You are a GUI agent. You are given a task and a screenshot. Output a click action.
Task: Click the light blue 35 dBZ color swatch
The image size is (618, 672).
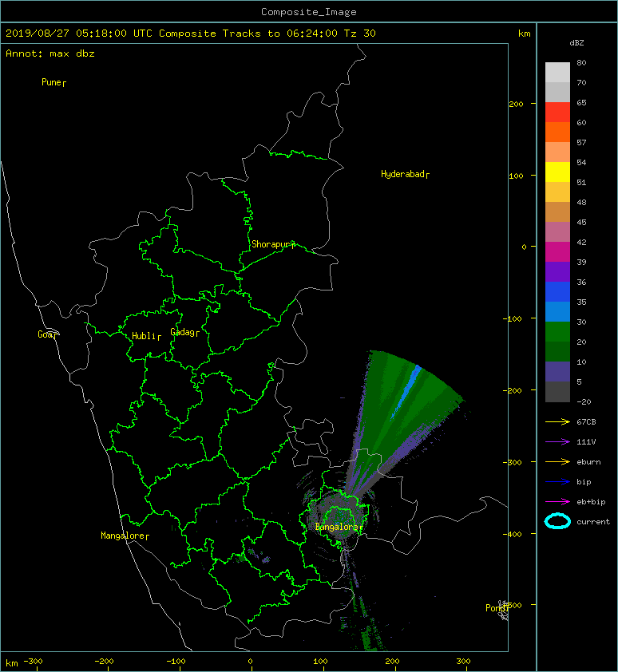[x=557, y=312]
